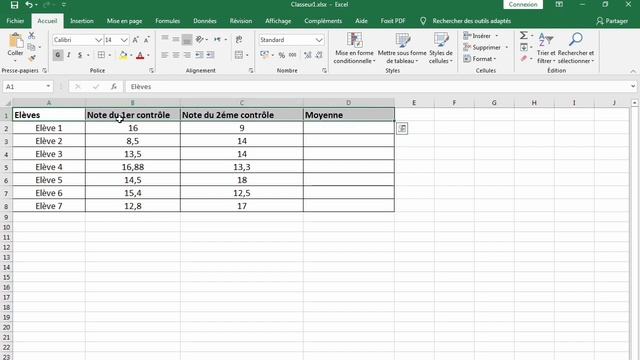Select cell containing 16,88
The height and width of the screenshot is (360, 640).
(133, 167)
